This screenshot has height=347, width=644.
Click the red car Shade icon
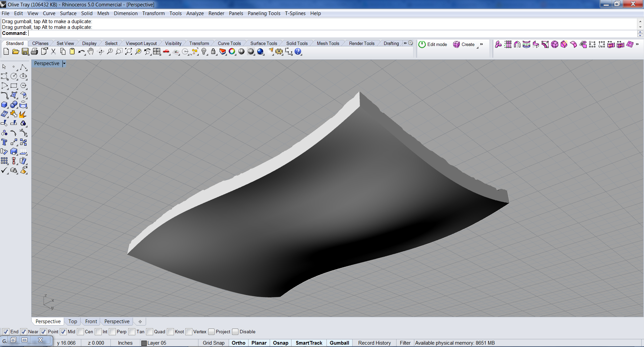point(166,52)
